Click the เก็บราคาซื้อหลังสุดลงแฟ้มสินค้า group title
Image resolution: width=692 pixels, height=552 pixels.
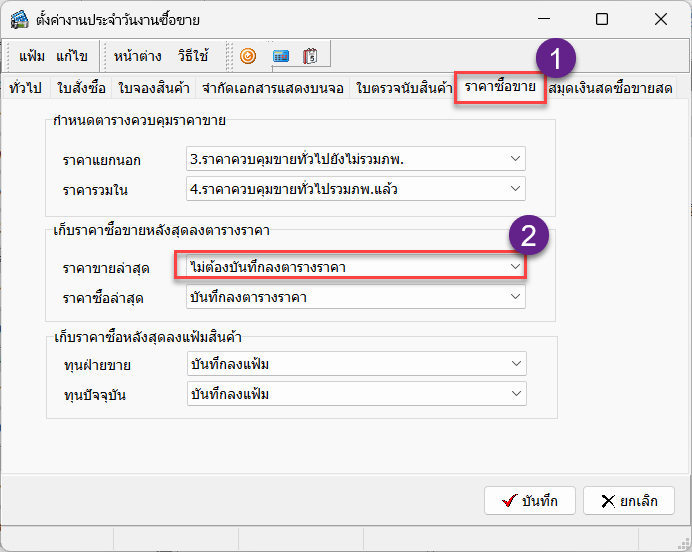click(x=148, y=337)
